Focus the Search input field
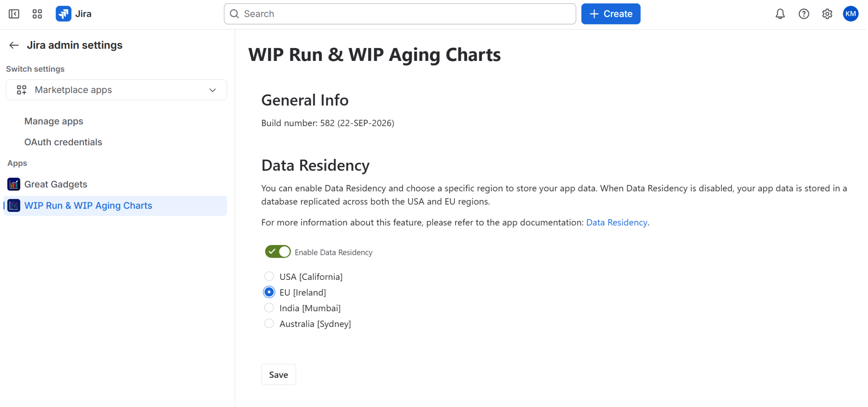The height and width of the screenshot is (407, 868). (x=400, y=14)
